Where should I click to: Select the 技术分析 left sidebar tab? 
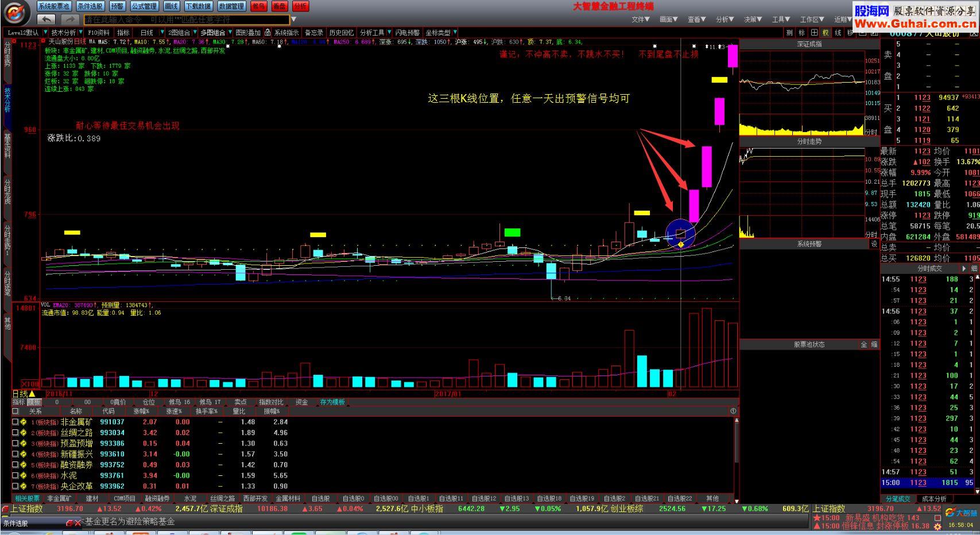7,99
